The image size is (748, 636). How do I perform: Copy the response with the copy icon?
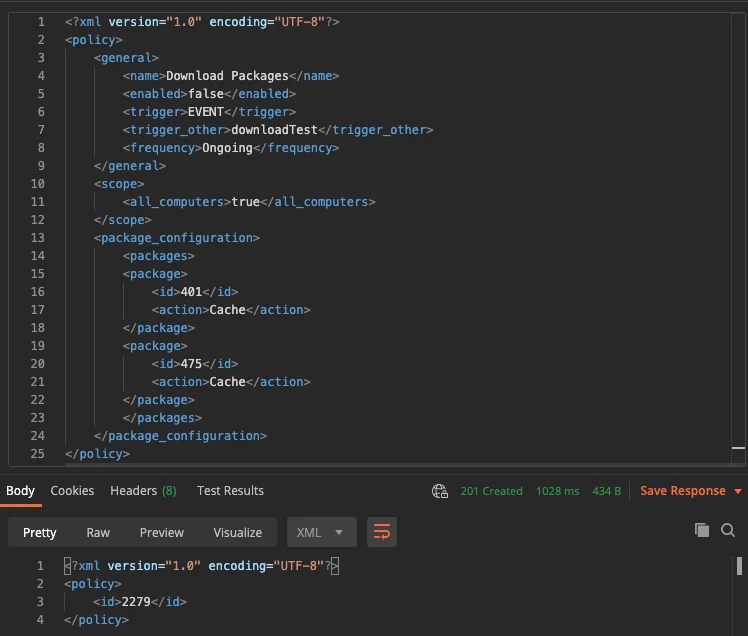click(x=702, y=530)
